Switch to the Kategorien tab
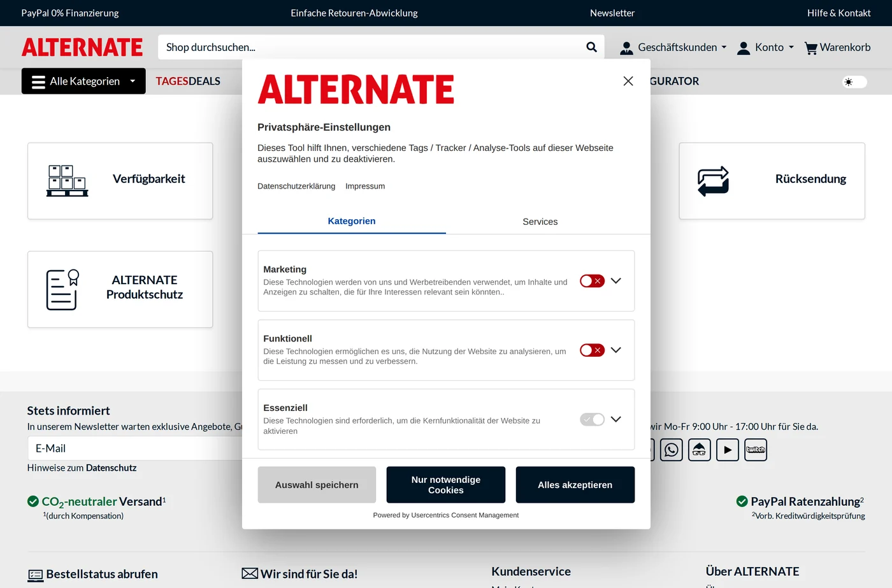Viewport: 892px width, 588px height. click(x=352, y=221)
